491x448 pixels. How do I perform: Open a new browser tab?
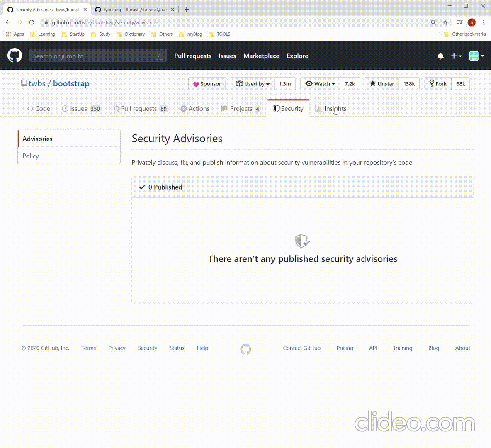pyautogui.click(x=187, y=10)
